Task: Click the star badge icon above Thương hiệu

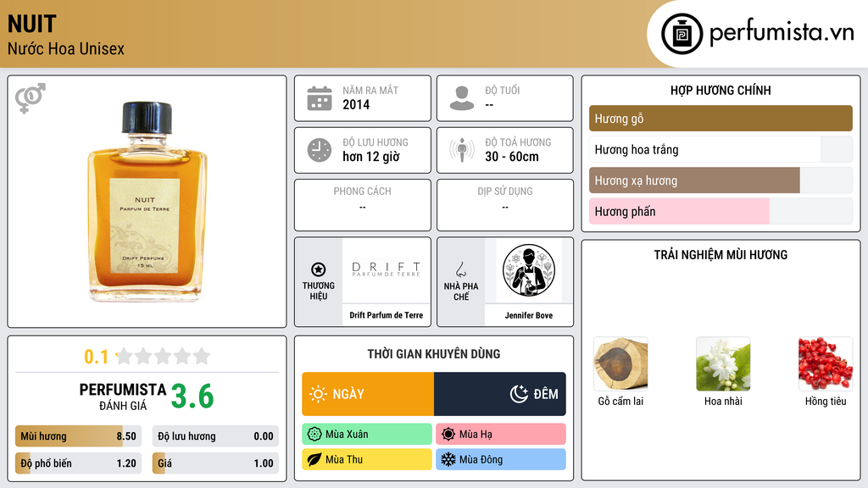Action: pos(319,269)
